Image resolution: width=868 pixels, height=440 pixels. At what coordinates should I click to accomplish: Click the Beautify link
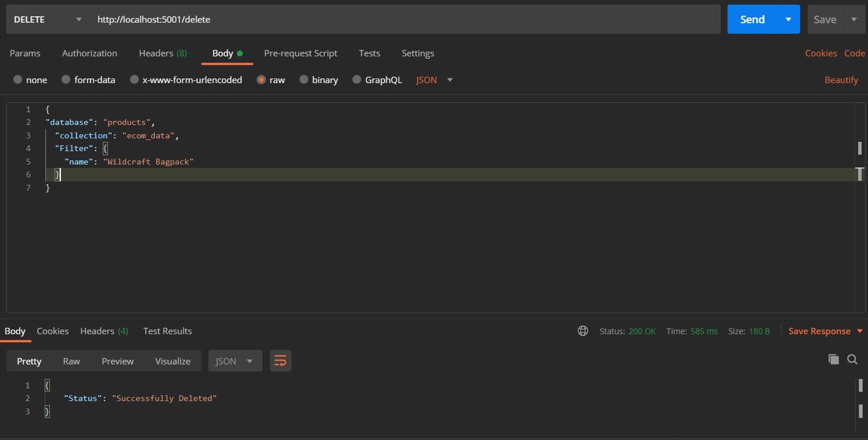841,80
